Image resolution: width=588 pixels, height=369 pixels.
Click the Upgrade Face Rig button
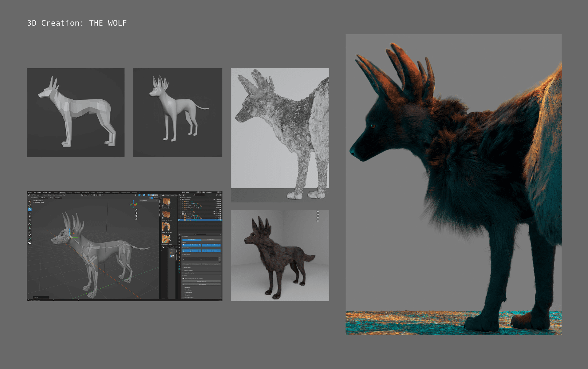point(201,281)
